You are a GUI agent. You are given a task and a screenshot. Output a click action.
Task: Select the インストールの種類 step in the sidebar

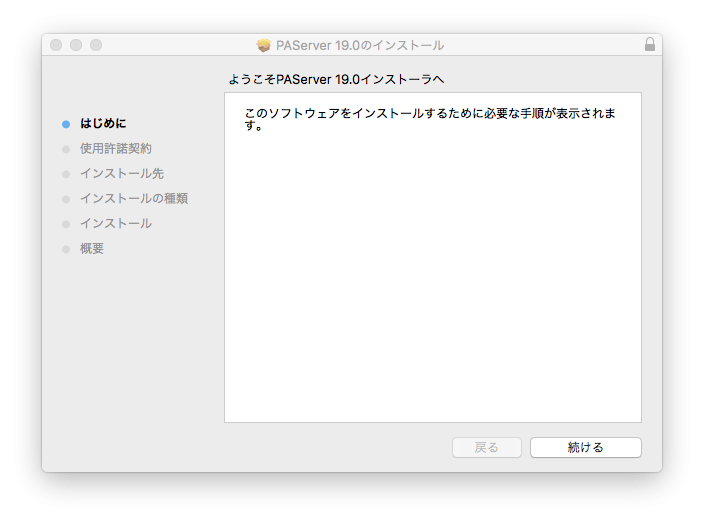[x=134, y=198]
